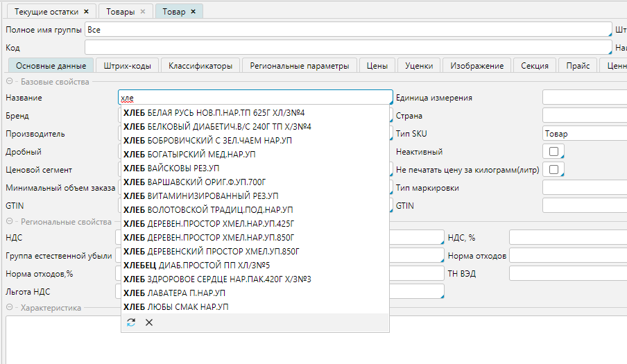Click the Полное имя группы field
The width and height of the screenshot is (627, 364).
coord(347,31)
